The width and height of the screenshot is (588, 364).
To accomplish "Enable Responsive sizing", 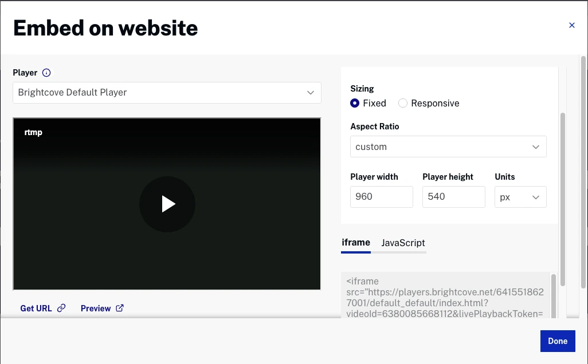I will [x=403, y=103].
